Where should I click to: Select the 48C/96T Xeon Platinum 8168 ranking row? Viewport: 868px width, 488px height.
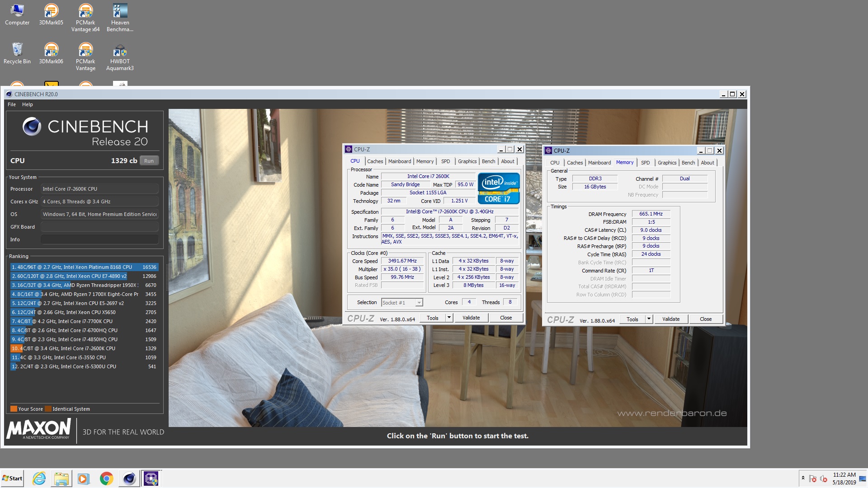tap(84, 267)
